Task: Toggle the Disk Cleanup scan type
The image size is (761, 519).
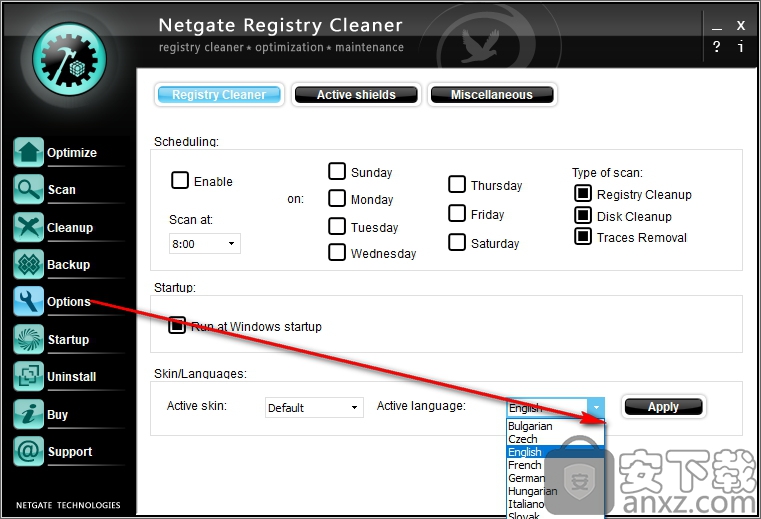Action: (x=583, y=215)
